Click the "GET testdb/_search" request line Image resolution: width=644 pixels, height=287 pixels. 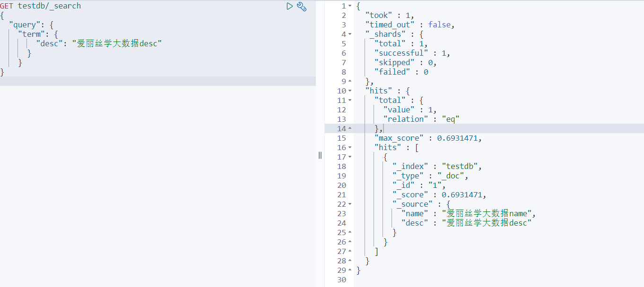(x=41, y=6)
